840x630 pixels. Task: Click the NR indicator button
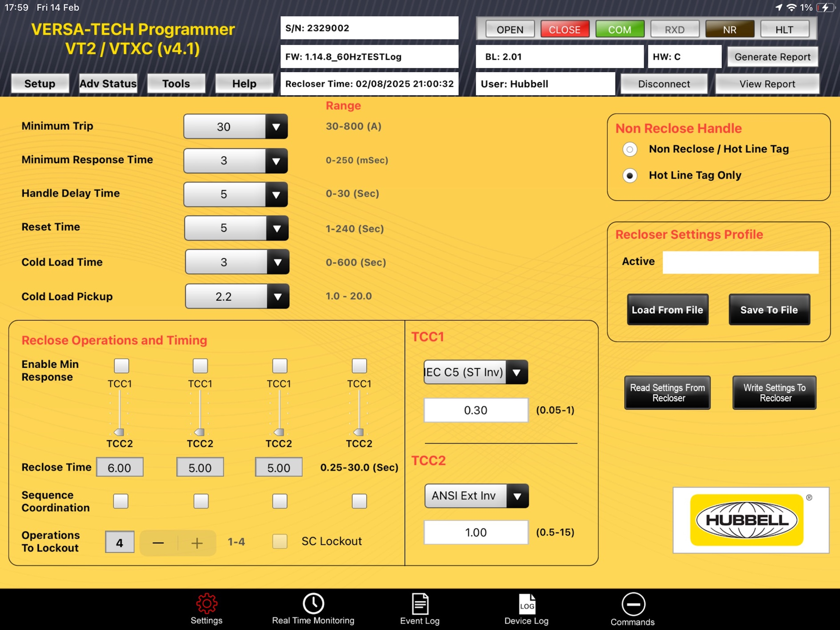click(730, 29)
